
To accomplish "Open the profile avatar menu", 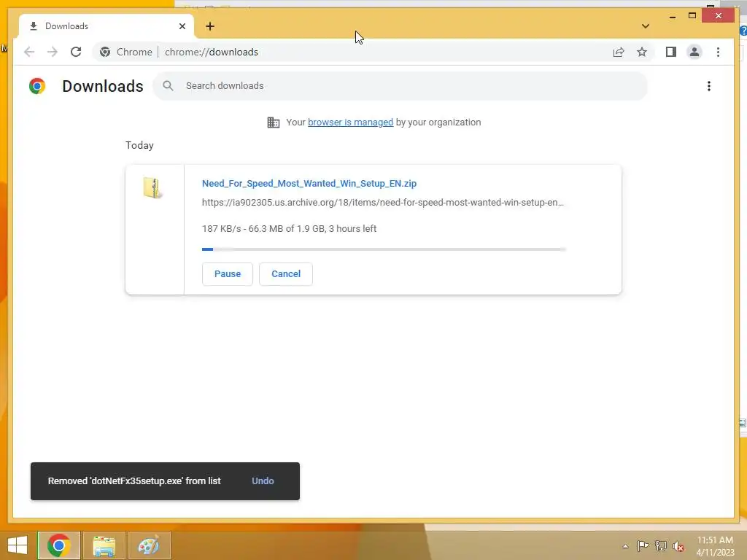I will [x=694, y=52].
